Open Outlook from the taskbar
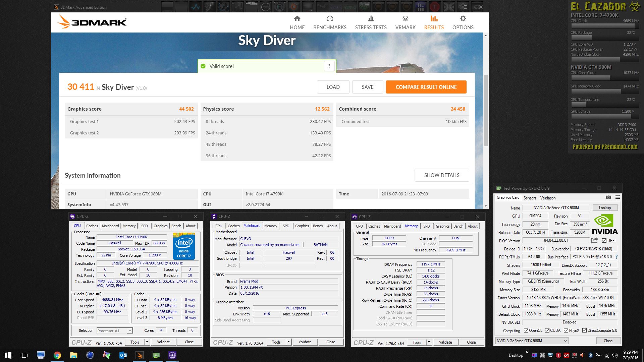Viewport: 644px width, 362px height. tap(123, 355)
